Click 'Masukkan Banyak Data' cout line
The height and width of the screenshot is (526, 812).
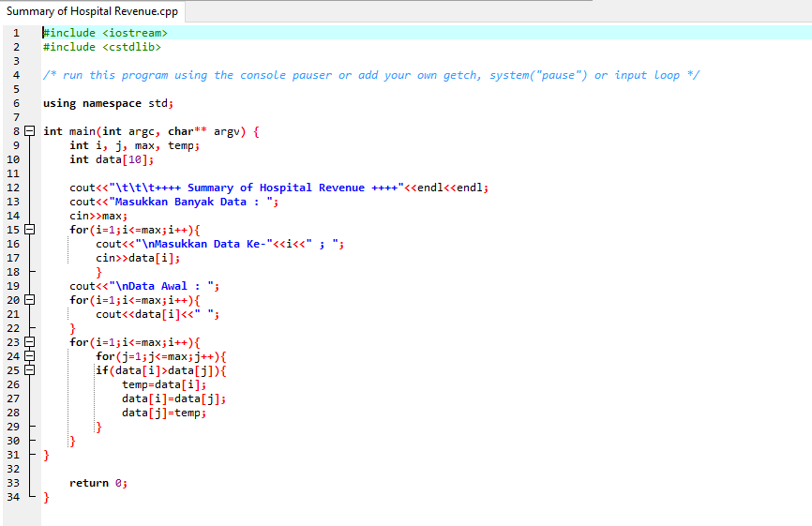174,202
